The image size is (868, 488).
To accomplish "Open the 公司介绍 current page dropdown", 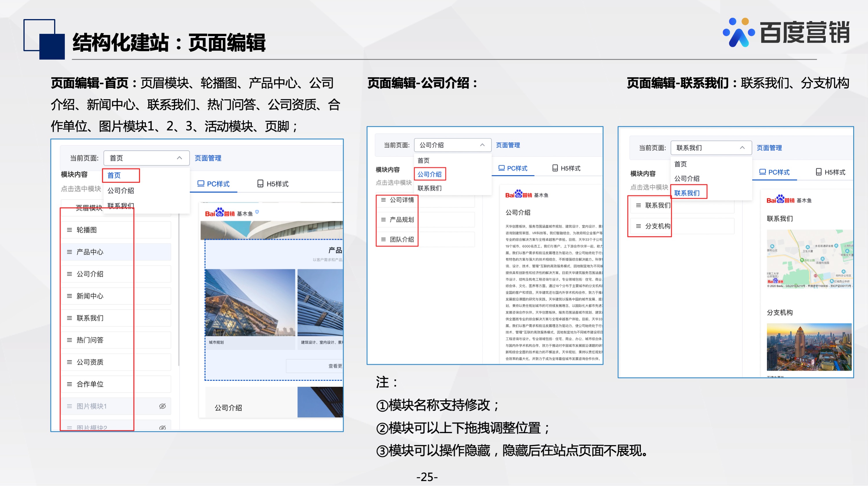I will [x=453, y=145].
